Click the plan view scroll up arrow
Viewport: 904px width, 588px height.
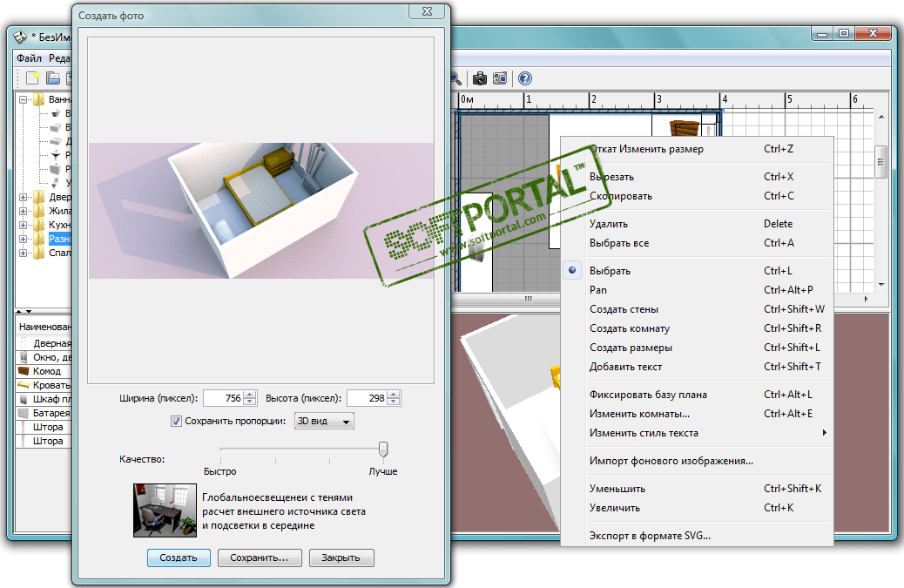tap(881, 117)
